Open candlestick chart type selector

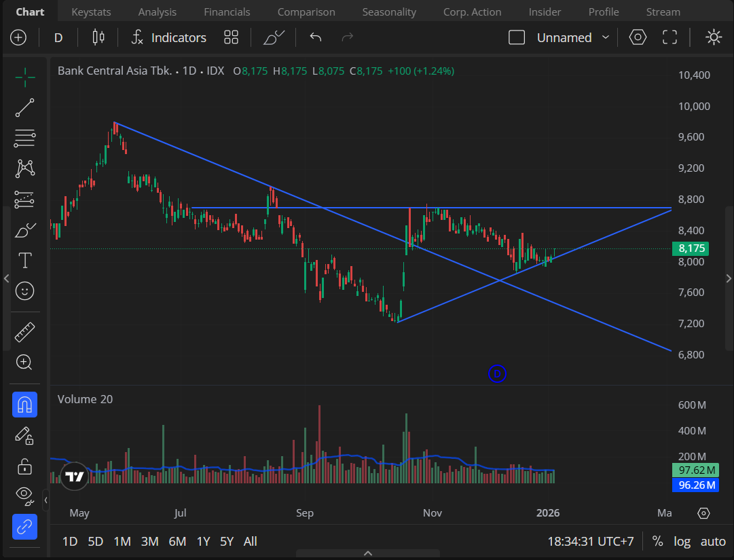[x=98, y=37]
